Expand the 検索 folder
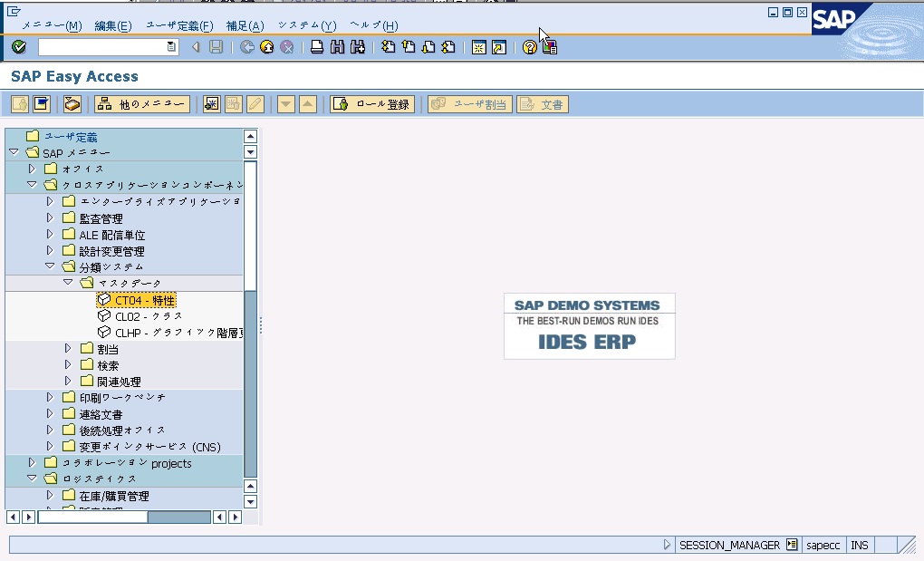Viewport: 924px width, 561px height. point(68,364)
